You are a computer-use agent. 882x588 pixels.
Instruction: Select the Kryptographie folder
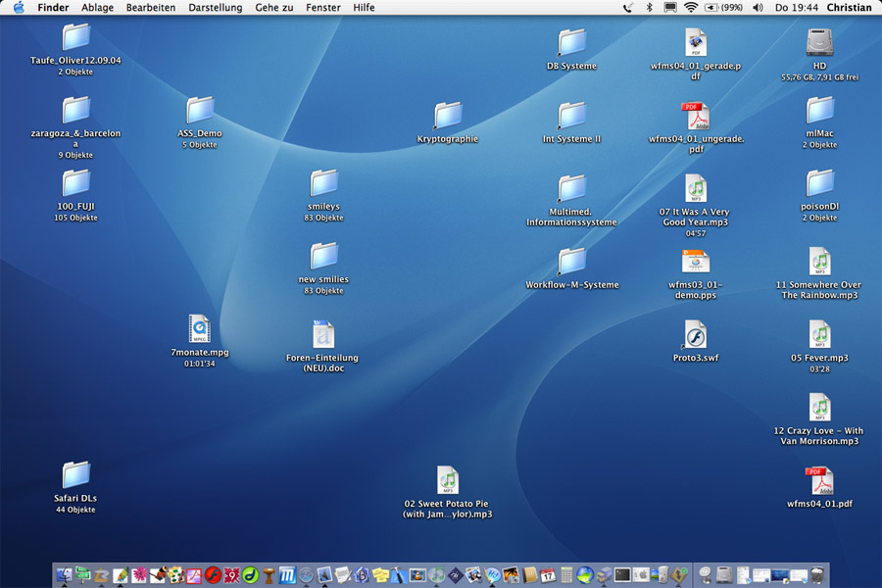coord(448,116)
